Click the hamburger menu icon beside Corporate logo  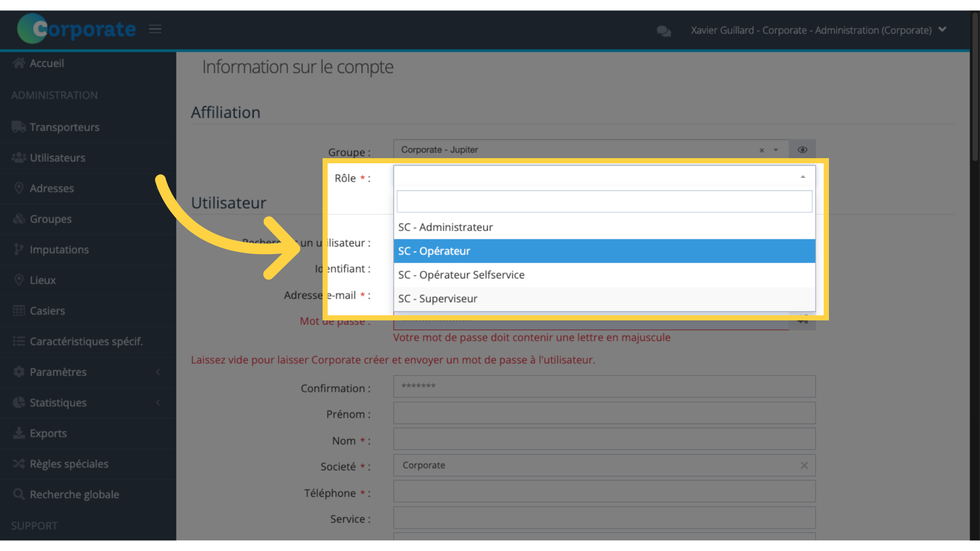point(155,29)
